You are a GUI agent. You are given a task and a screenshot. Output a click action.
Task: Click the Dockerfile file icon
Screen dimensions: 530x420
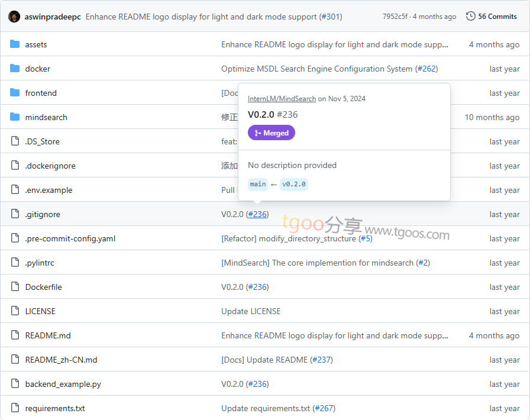(x=15, y=287)
